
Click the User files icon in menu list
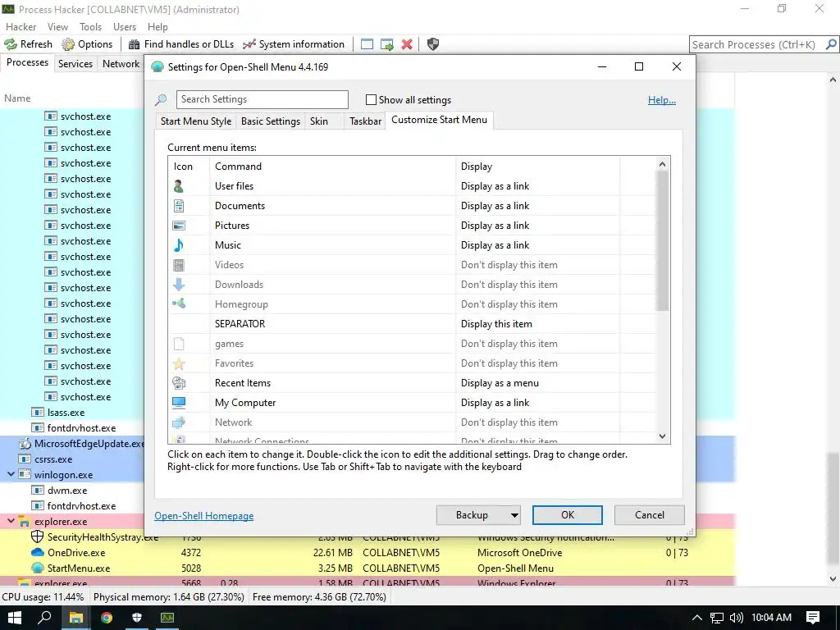[x=179, y=186]
